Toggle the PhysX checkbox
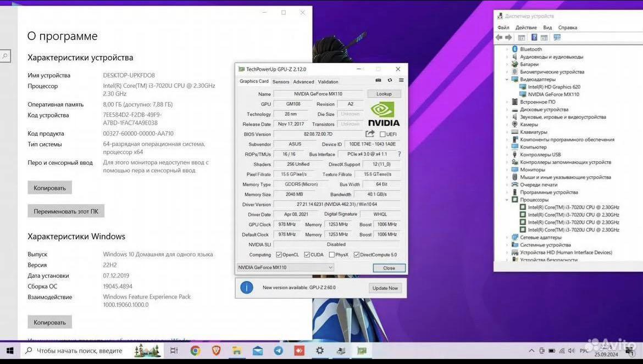The width and height of the screenshot is (643, 364). [x=331, y=255]
